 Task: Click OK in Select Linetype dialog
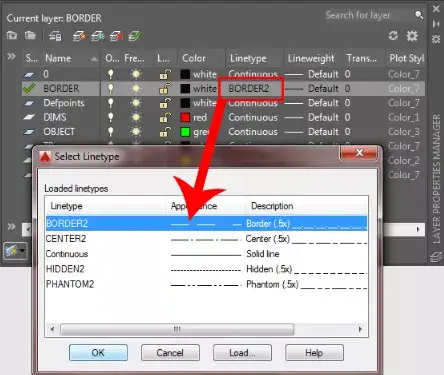click(98, 353)
